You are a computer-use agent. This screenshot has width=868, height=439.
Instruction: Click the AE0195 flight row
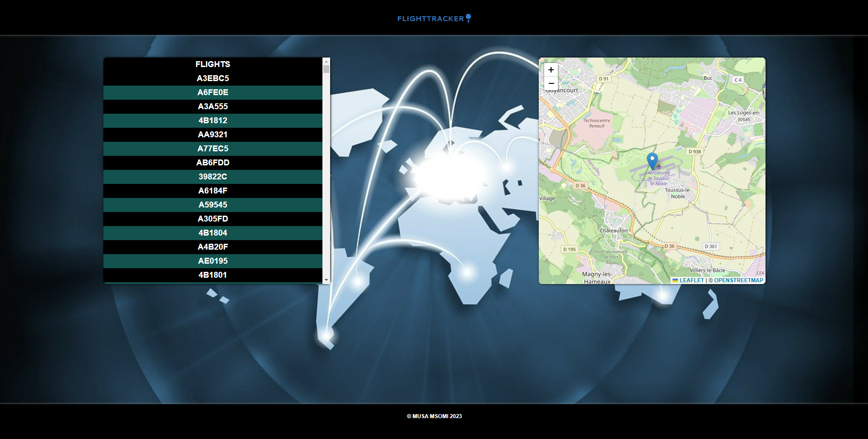(x=213, y=261)
